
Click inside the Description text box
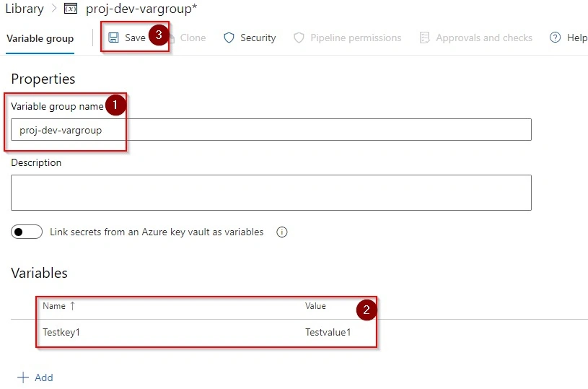[x=271, y=193]
